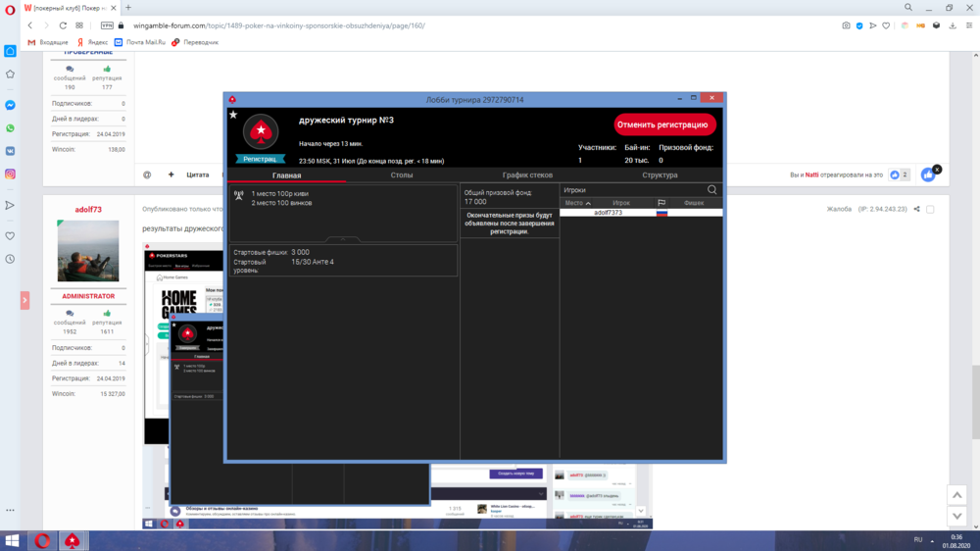This screenshot has width=980, height=551.
Task: Click the scroll-to-top arrow button on page
Action: [957, 496]
